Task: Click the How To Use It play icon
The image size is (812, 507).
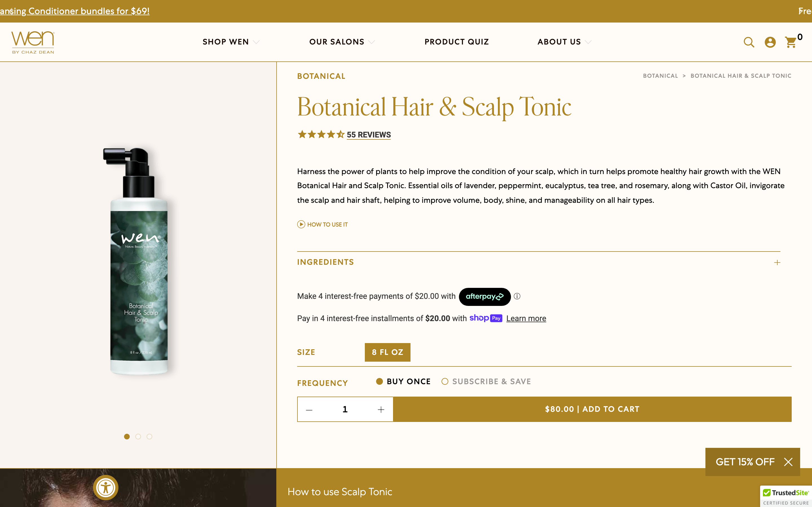Action: 301,224
